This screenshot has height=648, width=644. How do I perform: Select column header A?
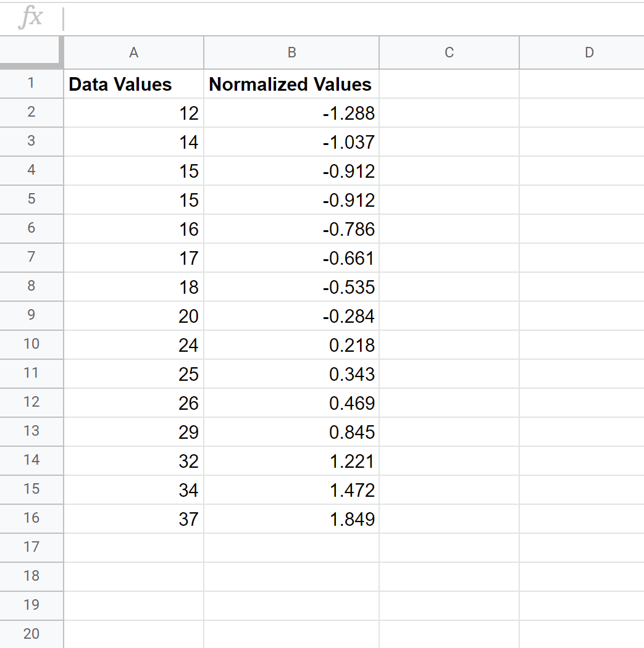(133, 52)
